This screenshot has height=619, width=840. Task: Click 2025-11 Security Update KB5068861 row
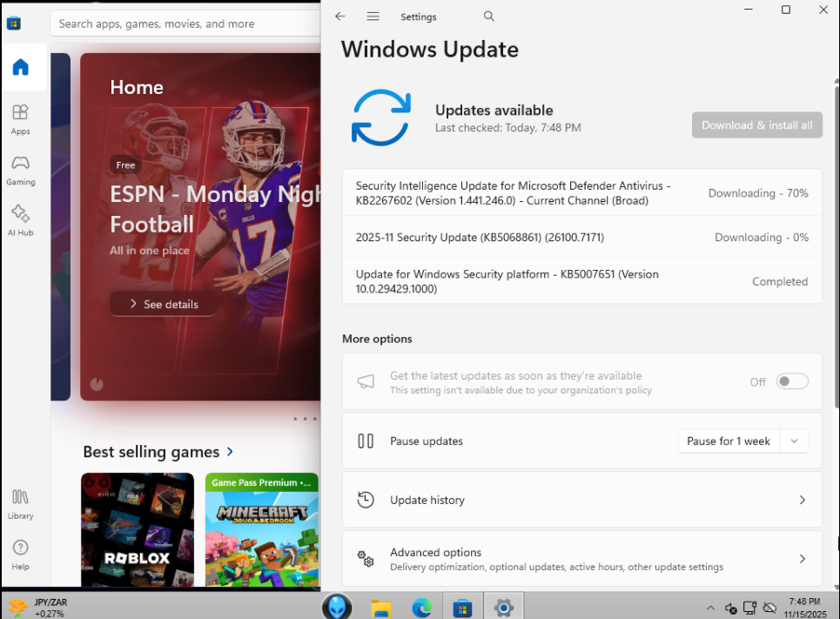coord(581,237)
